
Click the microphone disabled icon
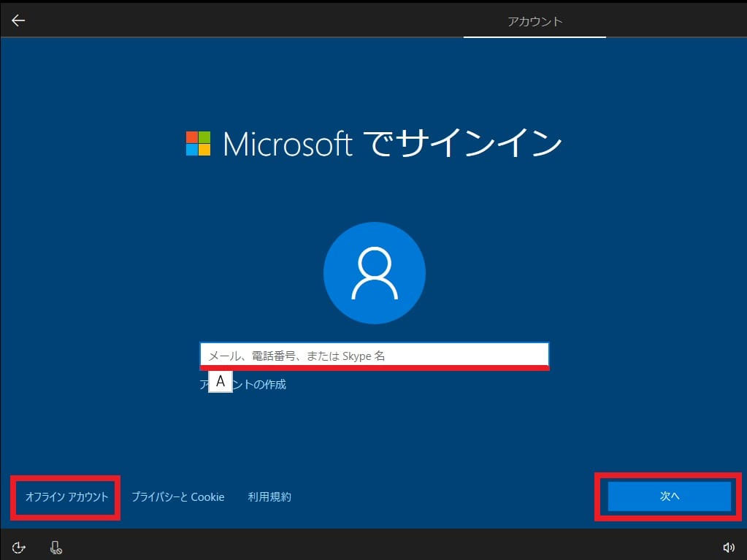pyautogui.click(x=55, y=548)
